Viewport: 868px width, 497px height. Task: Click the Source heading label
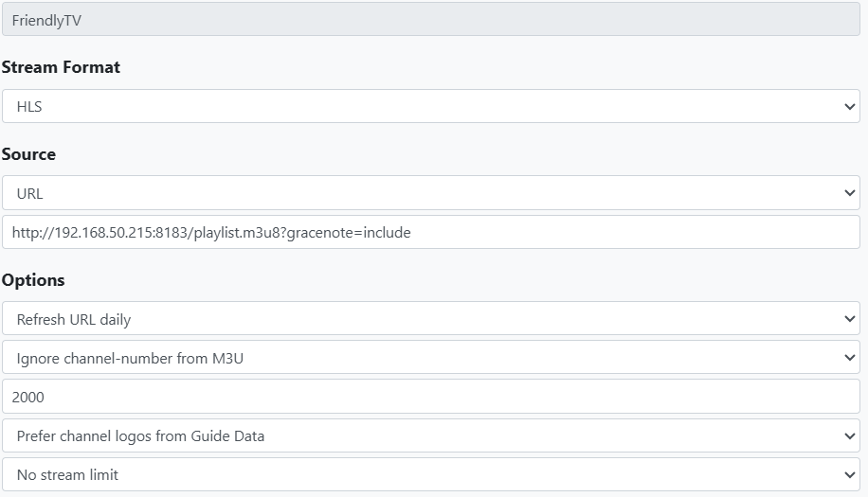point(29,153)
